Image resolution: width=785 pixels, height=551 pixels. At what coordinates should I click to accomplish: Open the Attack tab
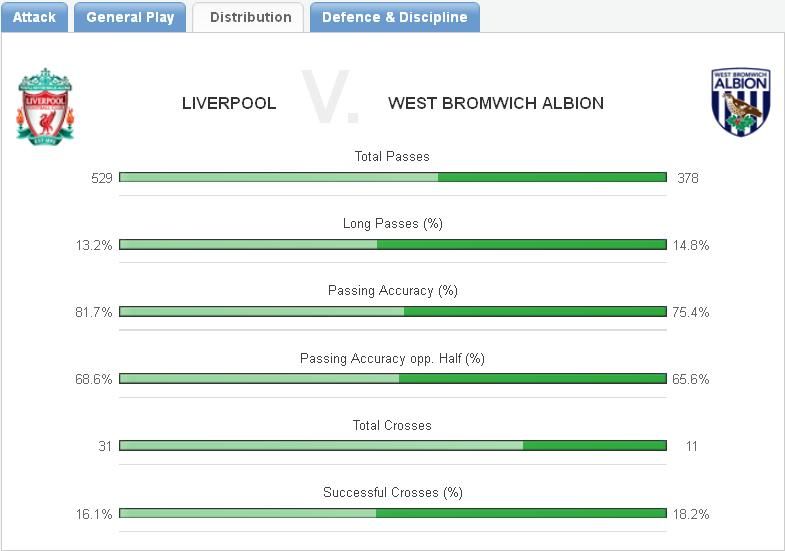tap(34, 17)
